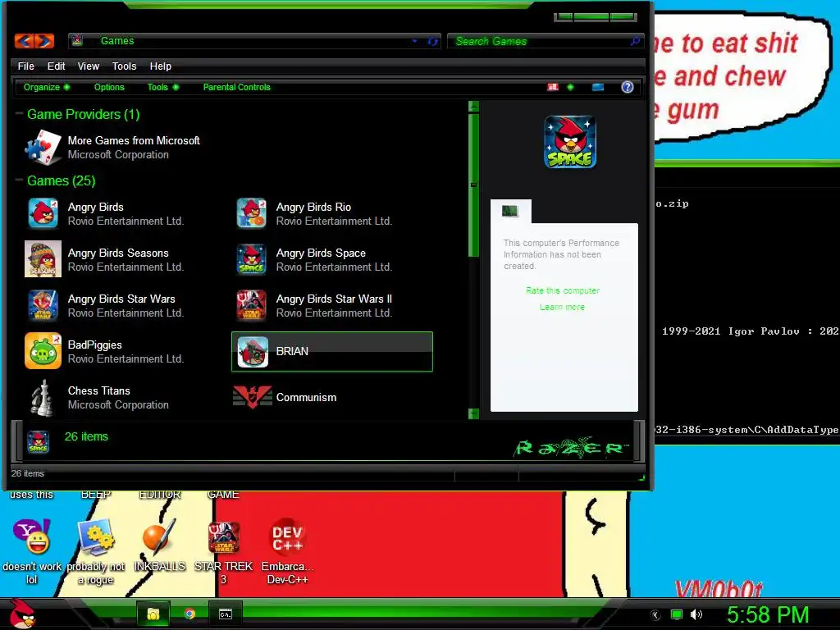
Task: Open the Angry Birds game icon
Action: pos(43,213)
